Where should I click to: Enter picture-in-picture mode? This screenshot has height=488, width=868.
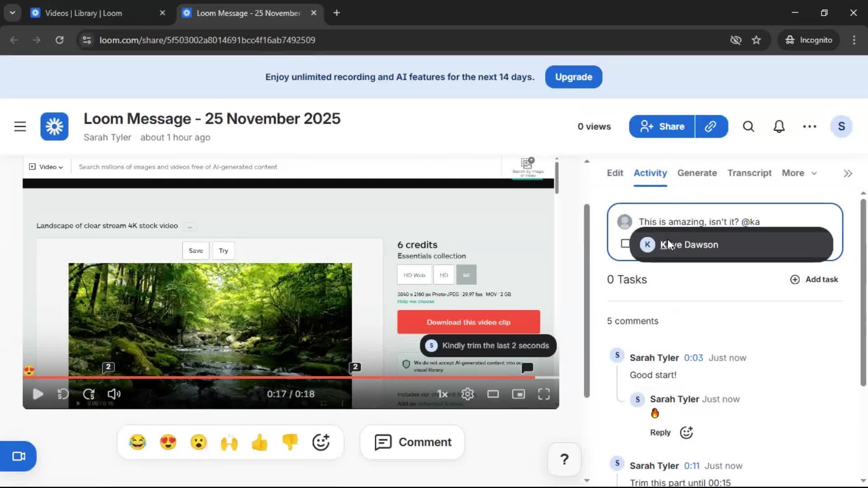tap(519, 394)
